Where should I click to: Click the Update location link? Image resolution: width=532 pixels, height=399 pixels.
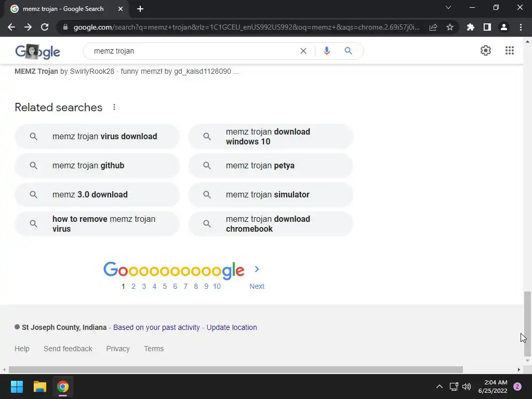[232, 327]
